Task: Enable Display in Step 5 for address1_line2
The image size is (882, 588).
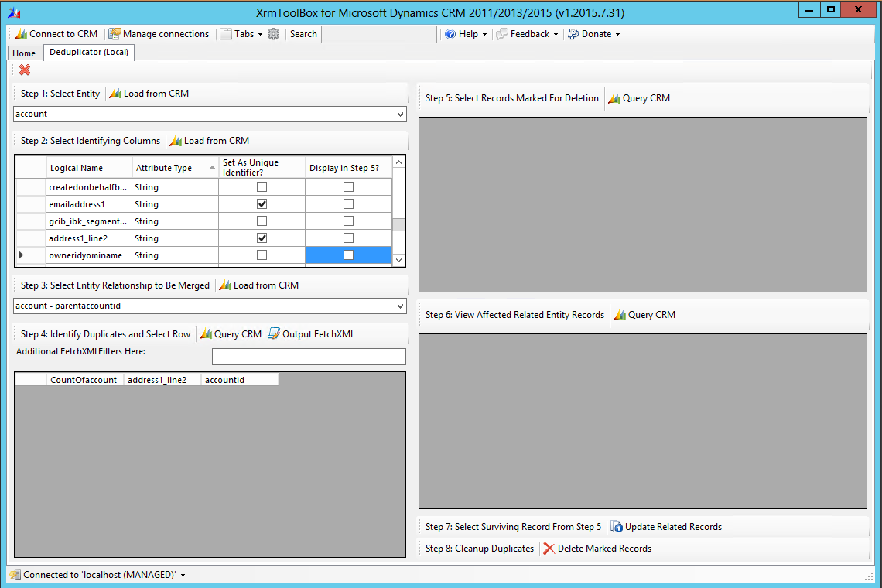Action: coord(348,238)
